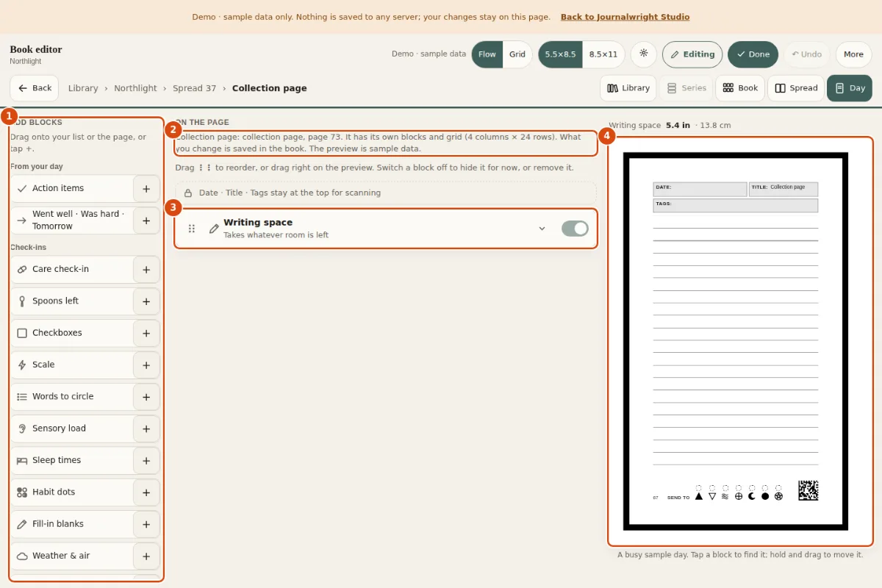
Task: Toggle the Editing mode button
Action: click(x=692, y=54)
